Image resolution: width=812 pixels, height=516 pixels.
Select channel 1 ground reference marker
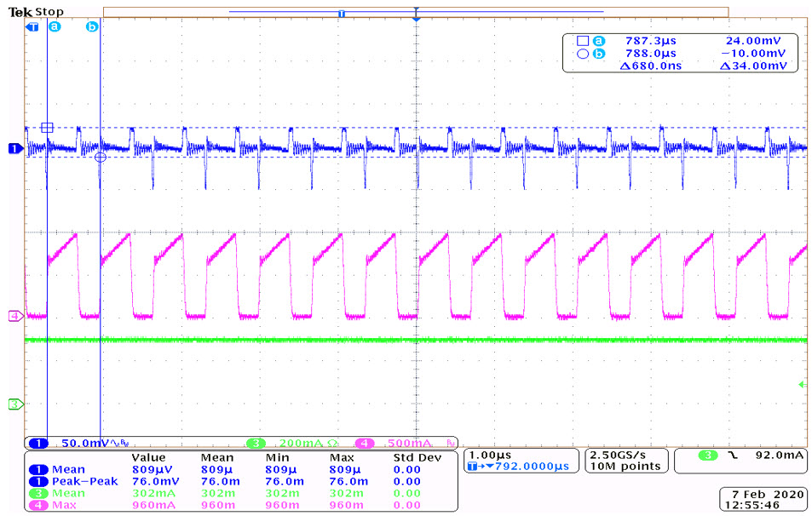point(14,149)
